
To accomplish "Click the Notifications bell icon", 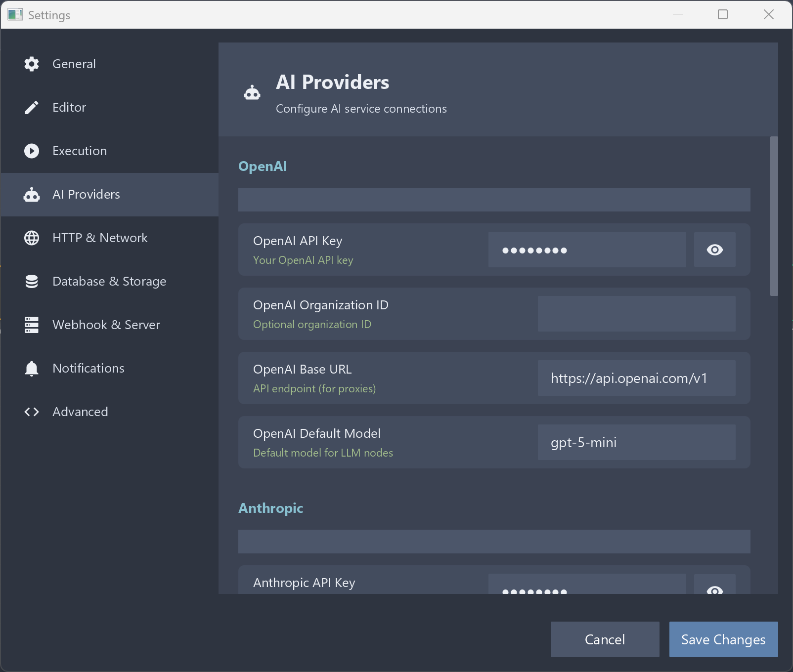I will pyautogui.click(x=32, y=368).
